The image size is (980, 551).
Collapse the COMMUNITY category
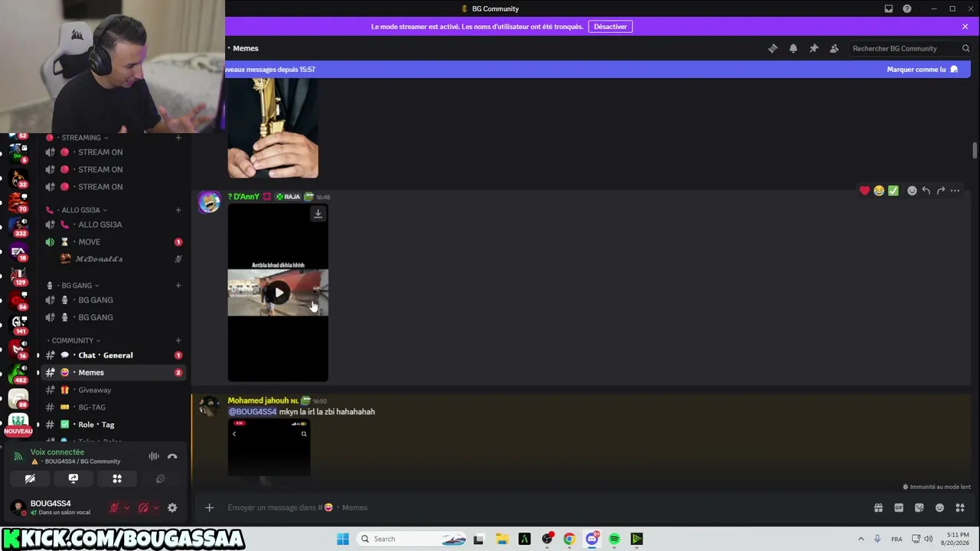[x=73, y=341]
